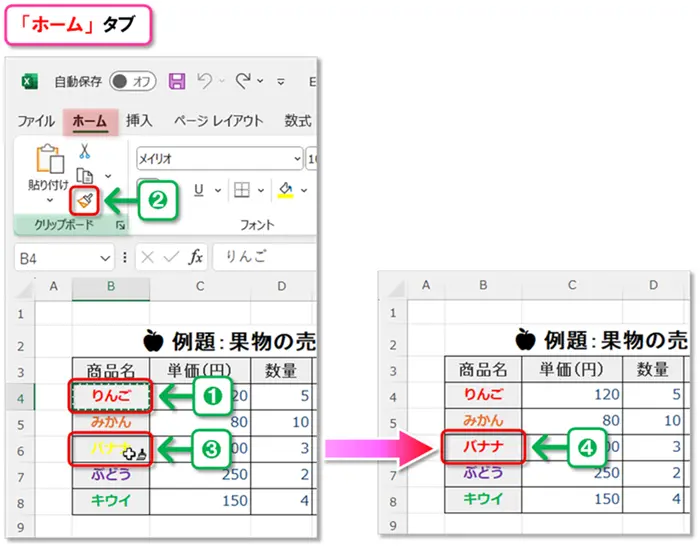Click the Format Painter brush icon
Image resolution: width=700 pixels, height=547 pixels.
tap(85, 201)
